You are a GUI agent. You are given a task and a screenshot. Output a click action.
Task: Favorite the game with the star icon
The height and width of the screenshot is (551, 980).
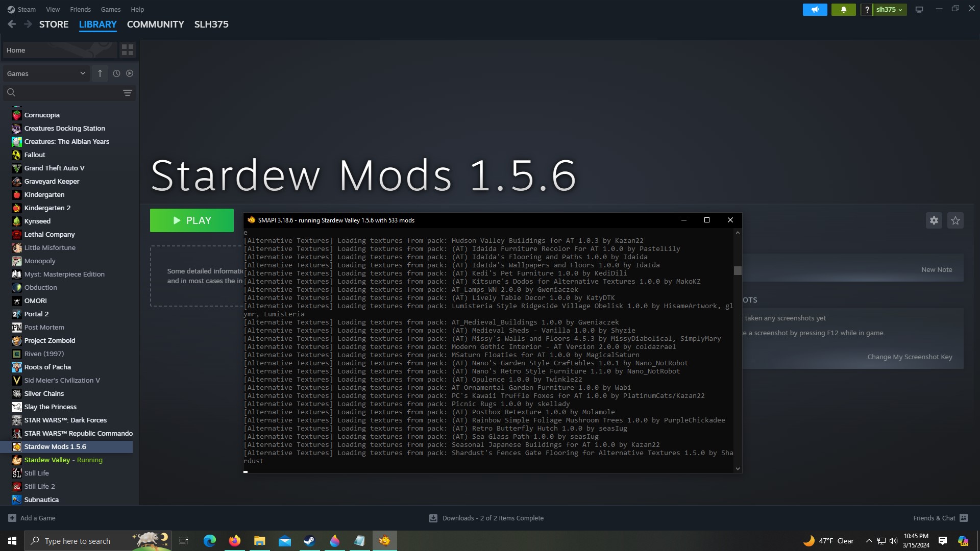(x=955, y=220)
